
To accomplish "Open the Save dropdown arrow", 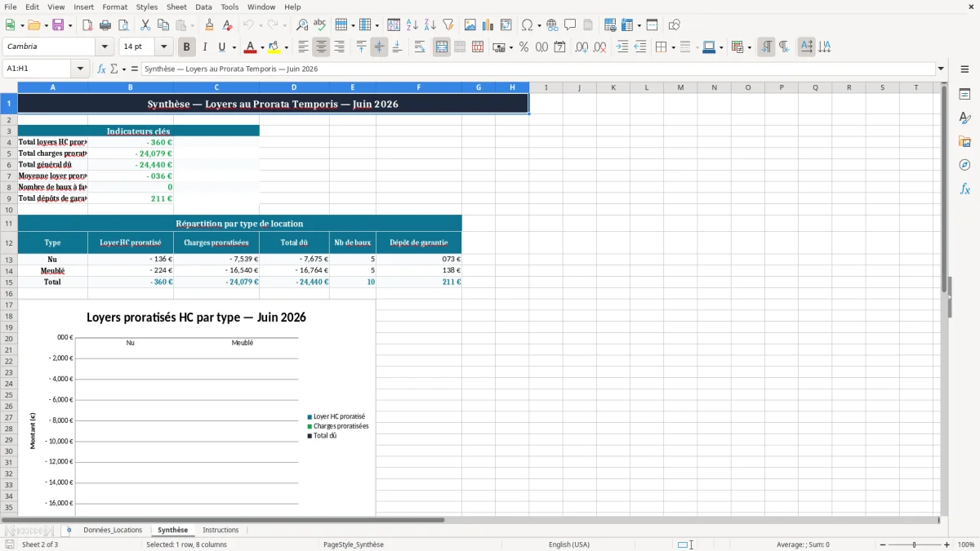I will [70, 25].
